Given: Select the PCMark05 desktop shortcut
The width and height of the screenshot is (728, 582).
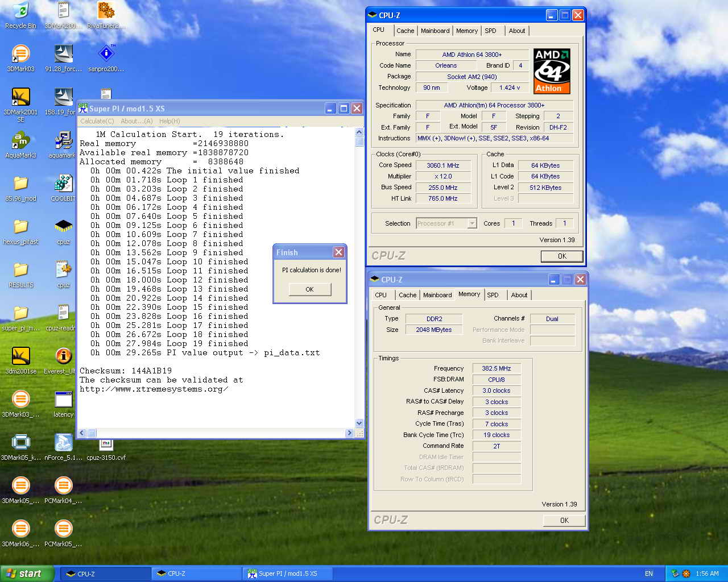Looking at the screenshot, I should point(63,533).
